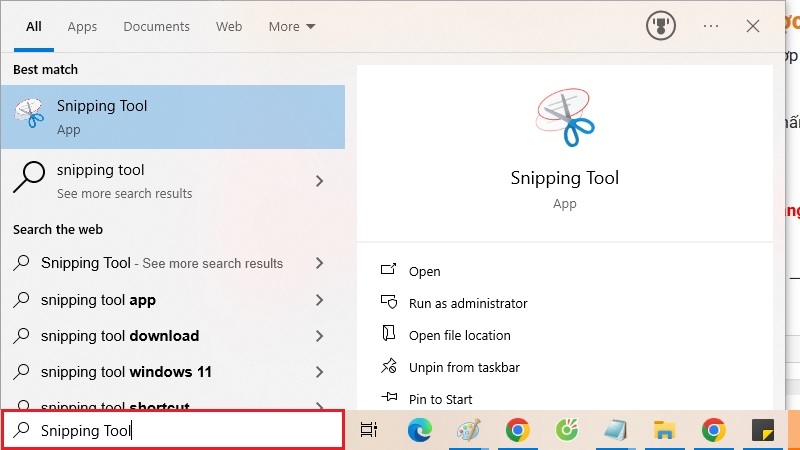Click in the Snipping Tool search box

tap(173, 430)
